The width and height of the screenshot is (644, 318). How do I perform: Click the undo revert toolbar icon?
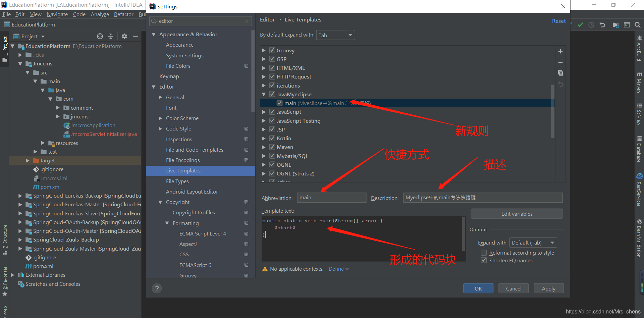point(602,25)
